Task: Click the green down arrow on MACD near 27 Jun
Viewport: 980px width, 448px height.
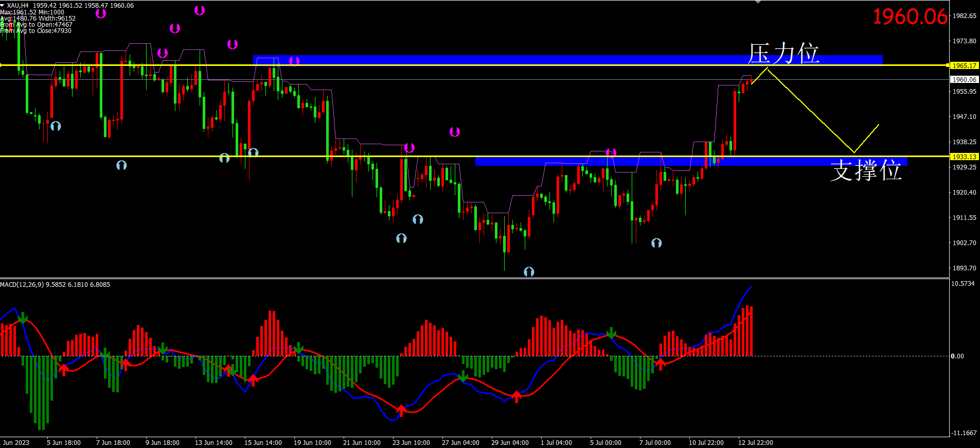Action: (463, 376)
